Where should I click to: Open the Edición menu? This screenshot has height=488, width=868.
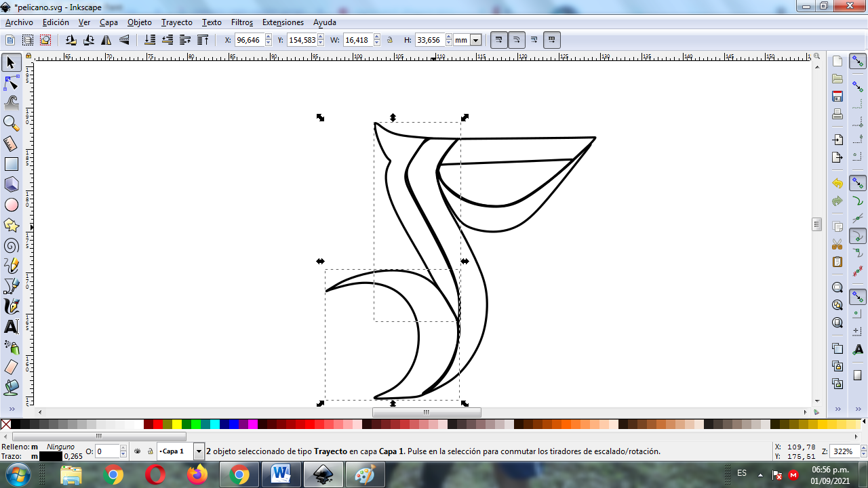pyautogui.click(x=56, y=22)
